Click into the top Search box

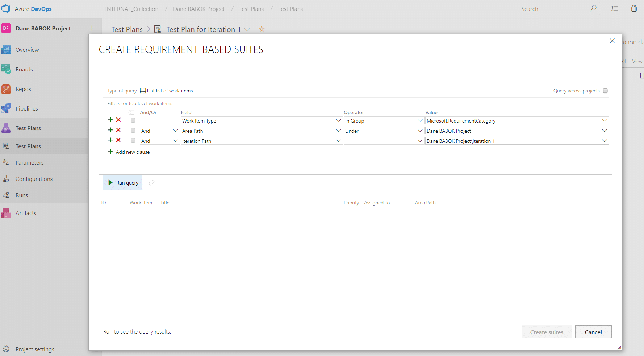pos(554,9)
